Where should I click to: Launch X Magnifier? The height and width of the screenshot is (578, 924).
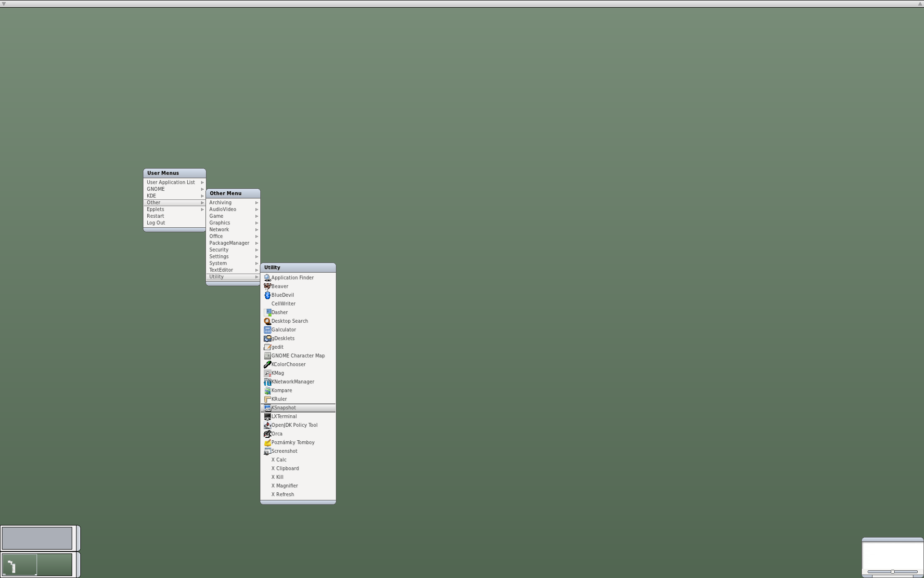click(x=298, y=486)
